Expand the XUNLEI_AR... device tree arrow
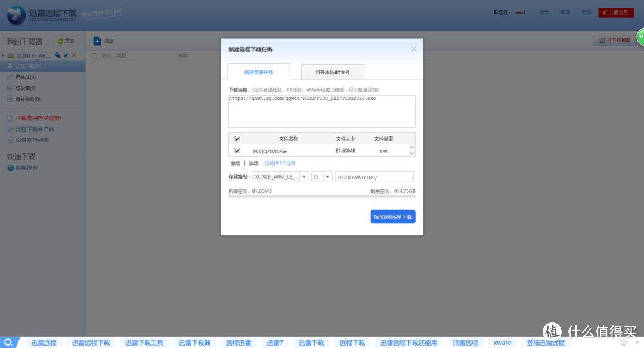The image size is (644, 348). pos(4,55)
